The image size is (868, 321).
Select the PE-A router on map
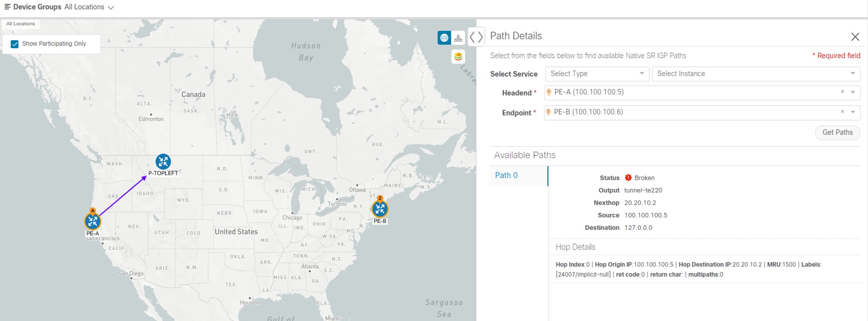(93, 221)
